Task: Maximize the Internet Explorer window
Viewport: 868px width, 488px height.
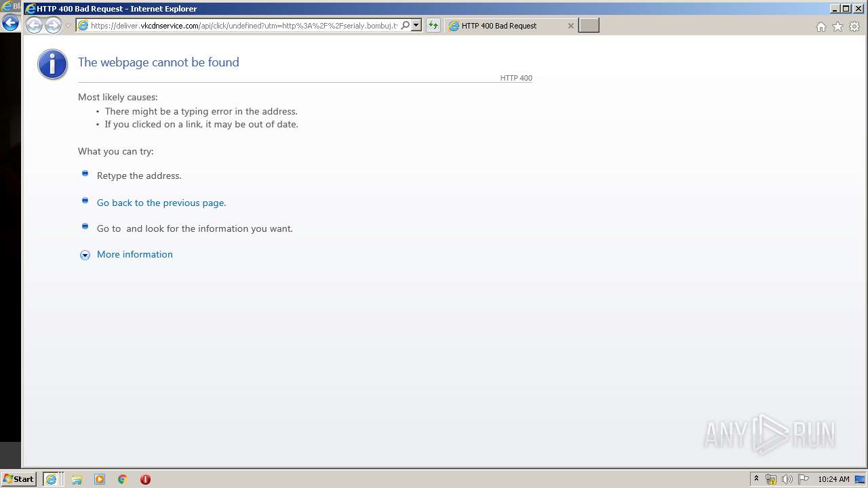Action: (x=845, y=9)
